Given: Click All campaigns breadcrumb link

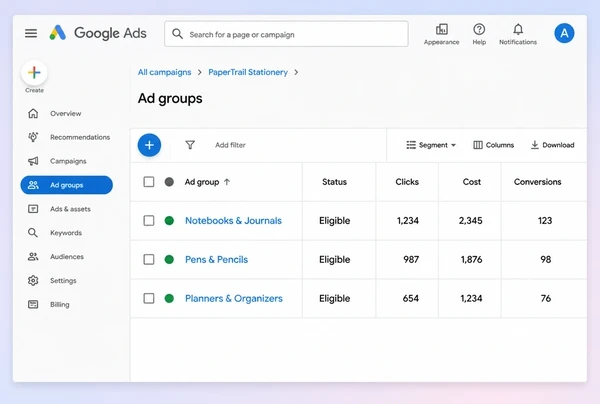Looking at the screenshot, I should click(165, 72).
